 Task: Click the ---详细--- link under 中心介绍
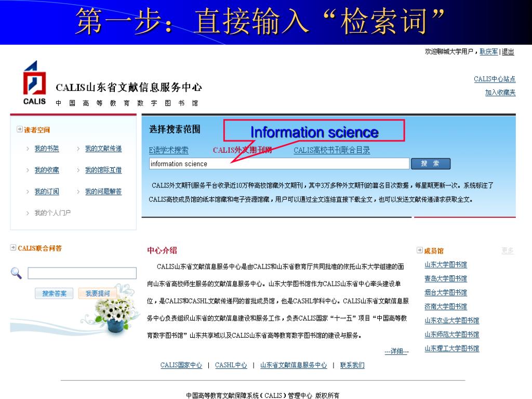[396, 351]
